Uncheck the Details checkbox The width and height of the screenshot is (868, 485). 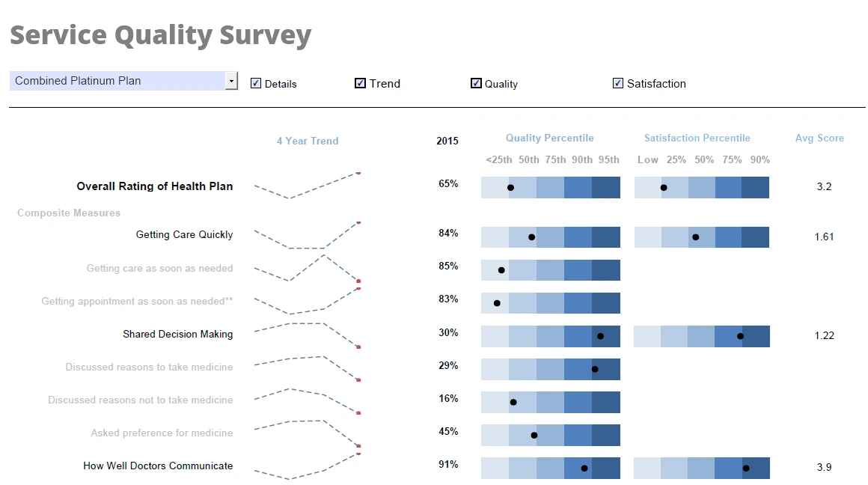pyautogui.click(x=256, y=83)
